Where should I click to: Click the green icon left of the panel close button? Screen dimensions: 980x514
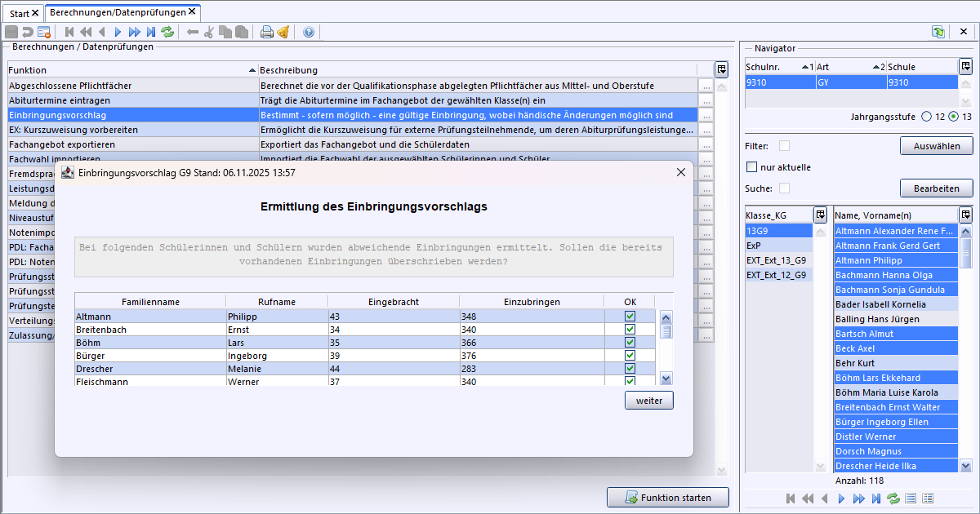pos(938,32)
